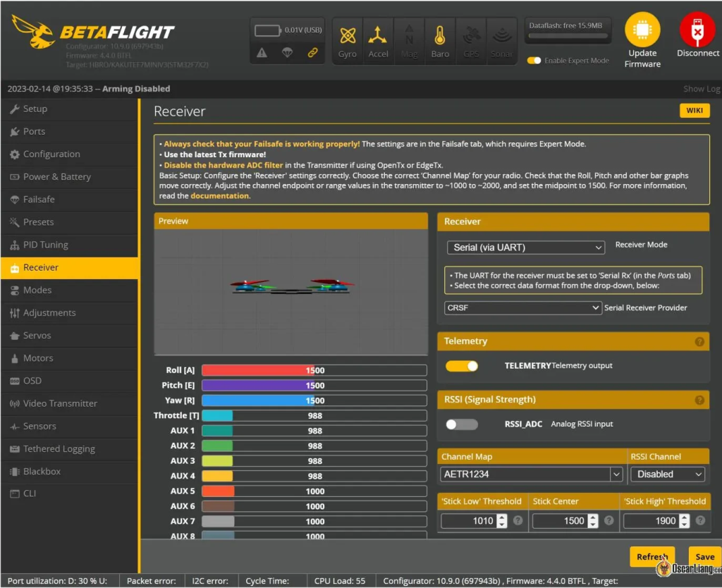Open the Receiver Mode dropdown
Viewport: 722px width, 588px height.
click(x=525, y=247)
